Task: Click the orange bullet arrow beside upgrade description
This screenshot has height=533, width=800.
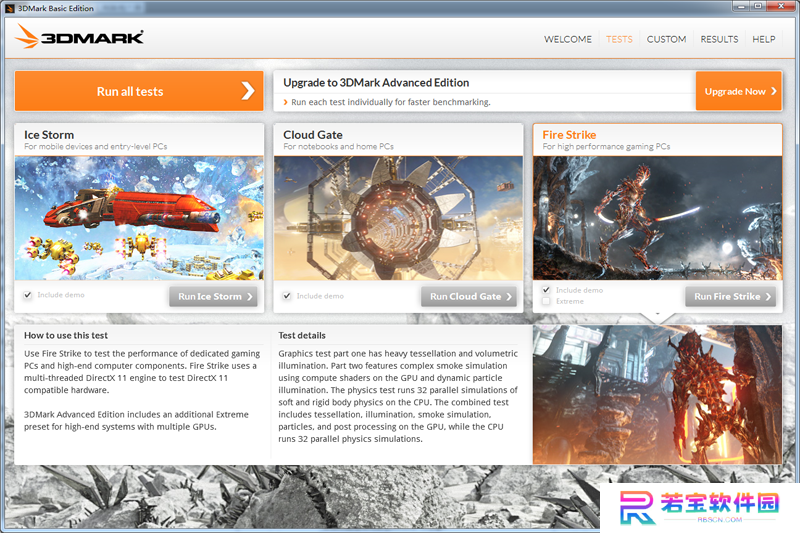Action: [286, 102]
